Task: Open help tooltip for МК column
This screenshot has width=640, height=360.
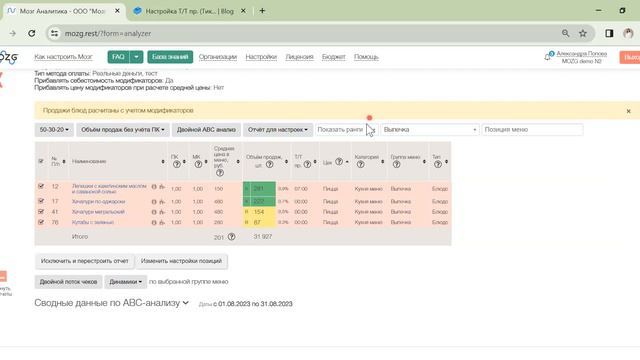Action: coord(198,164)
